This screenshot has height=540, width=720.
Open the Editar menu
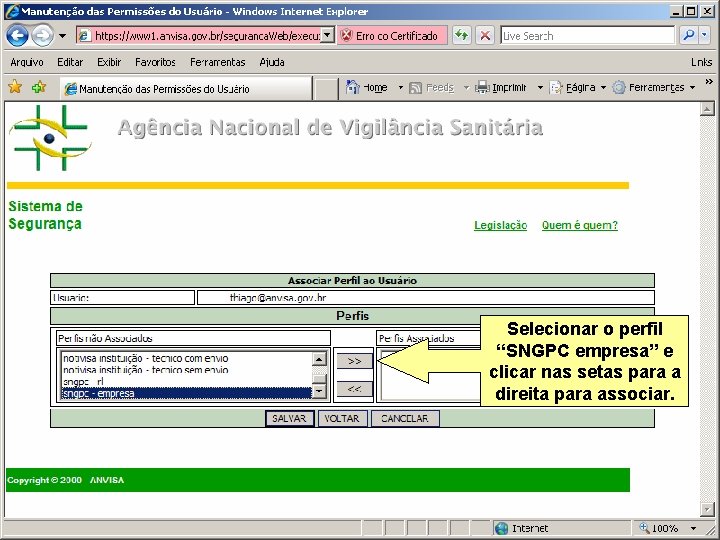click(70, 62)
